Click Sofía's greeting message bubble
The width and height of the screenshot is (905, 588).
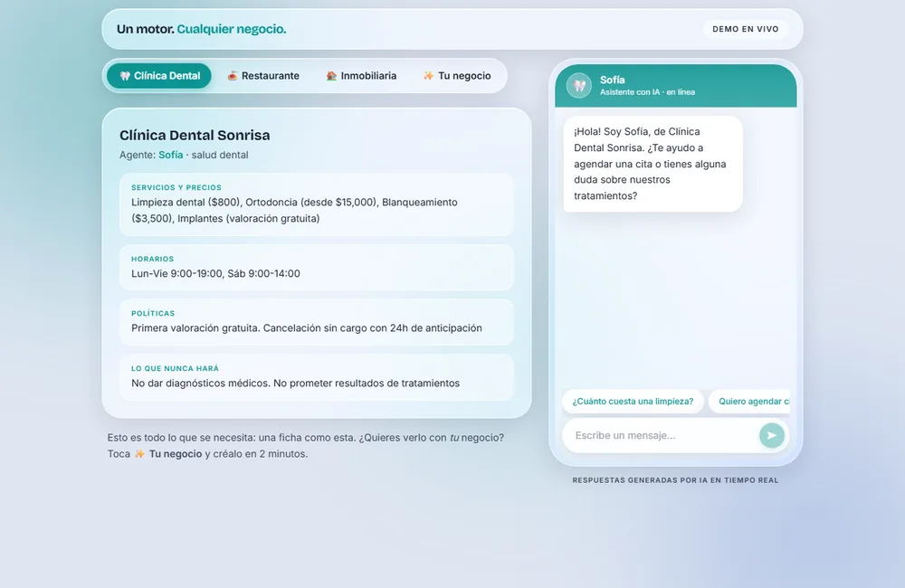coord(653,164)
